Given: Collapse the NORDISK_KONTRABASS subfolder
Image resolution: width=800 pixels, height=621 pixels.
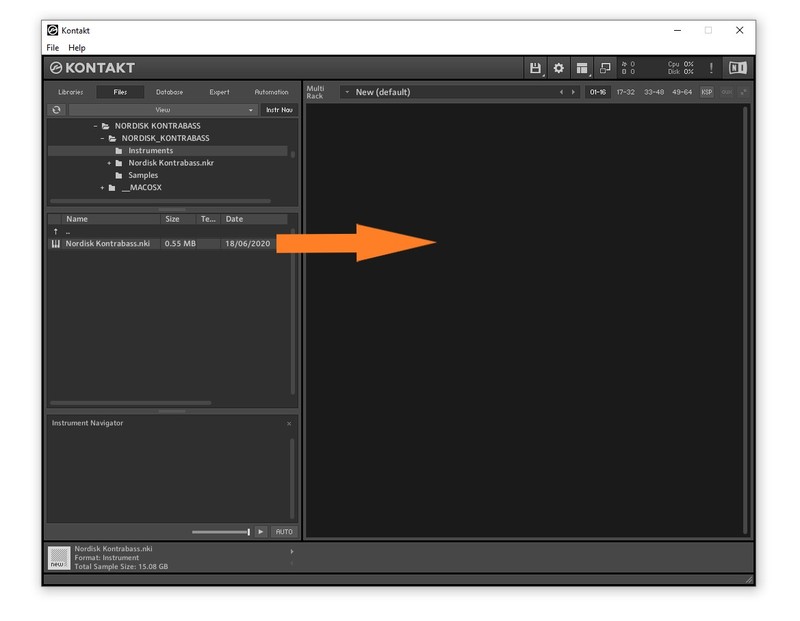Looking at the screenshot, I should [102, 138].
